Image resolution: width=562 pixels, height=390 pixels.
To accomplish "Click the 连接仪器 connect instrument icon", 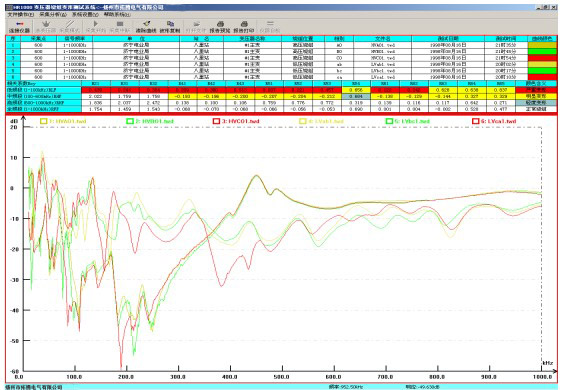I will (19, 27).
